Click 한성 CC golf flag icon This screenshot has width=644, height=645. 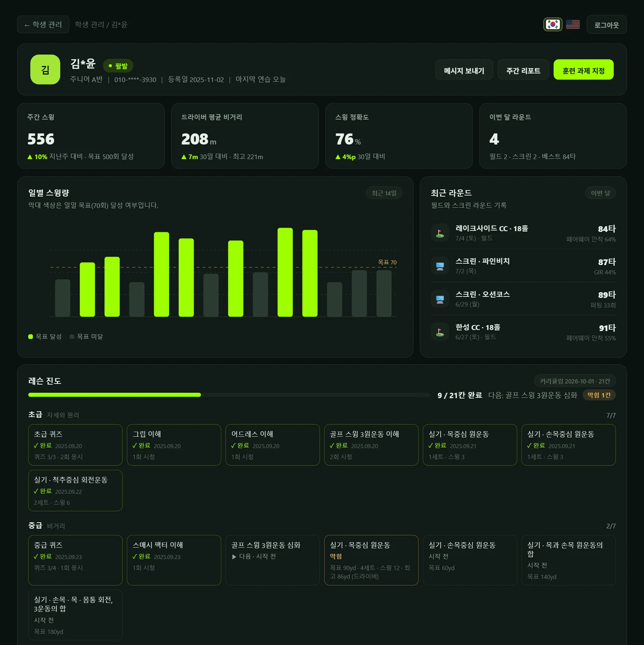[440, 332]
